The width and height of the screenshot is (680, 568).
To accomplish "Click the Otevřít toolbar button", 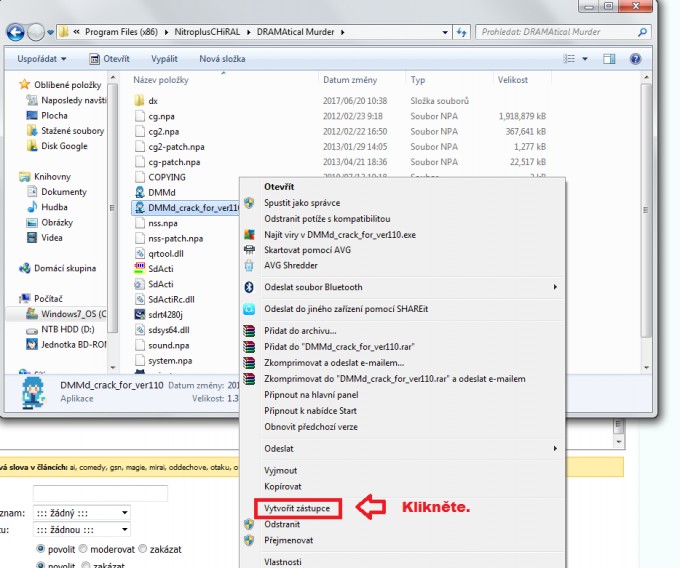I will click(110, 59).
